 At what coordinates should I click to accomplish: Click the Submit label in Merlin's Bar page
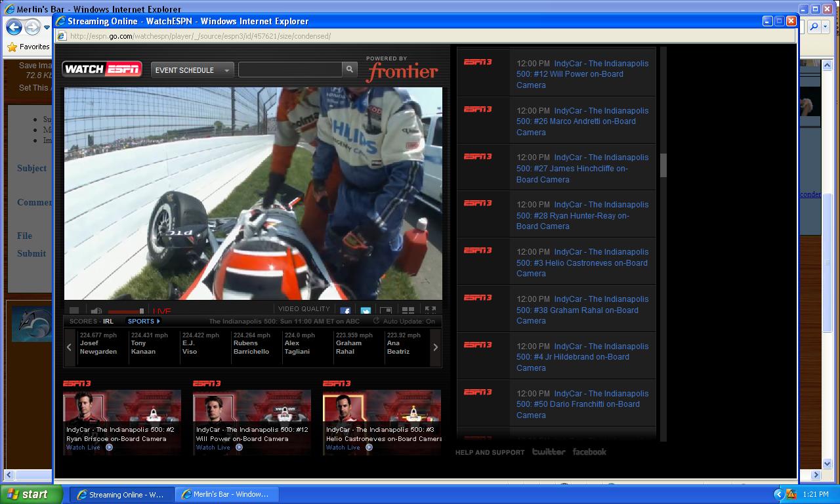31,253
